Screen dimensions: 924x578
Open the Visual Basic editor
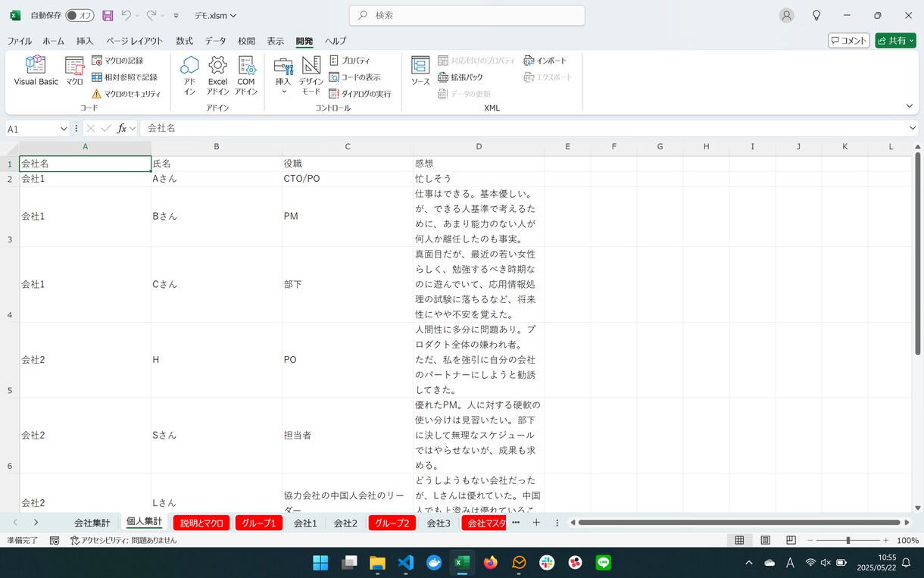click(36, 70)
